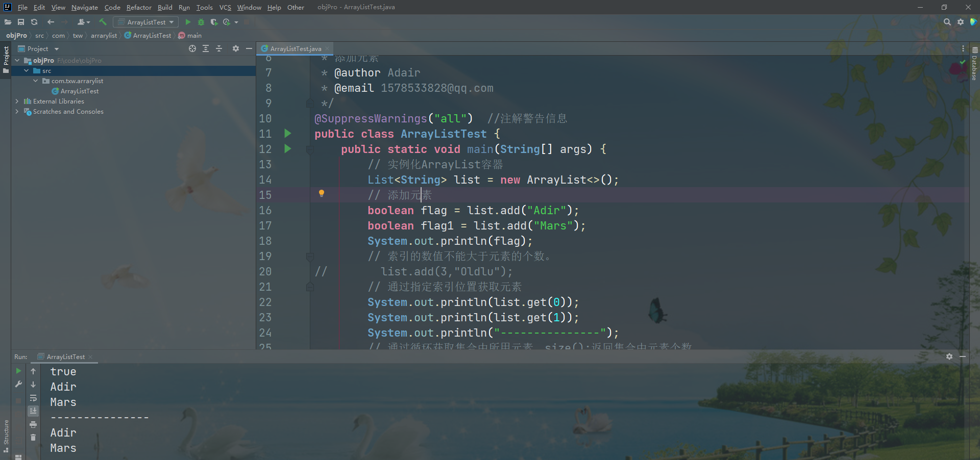Click the arrarylist breadcrumb
Screen dimensions: 980x460
tap(104, 35)
